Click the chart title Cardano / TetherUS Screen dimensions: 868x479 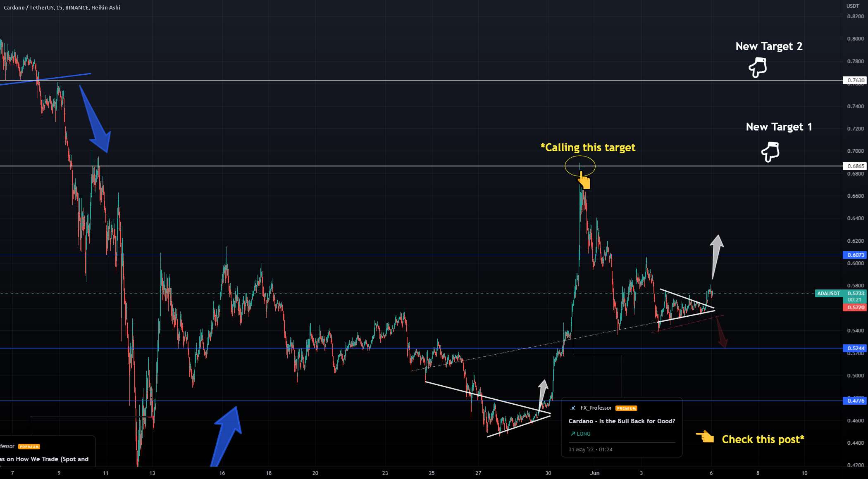(62, 7)
